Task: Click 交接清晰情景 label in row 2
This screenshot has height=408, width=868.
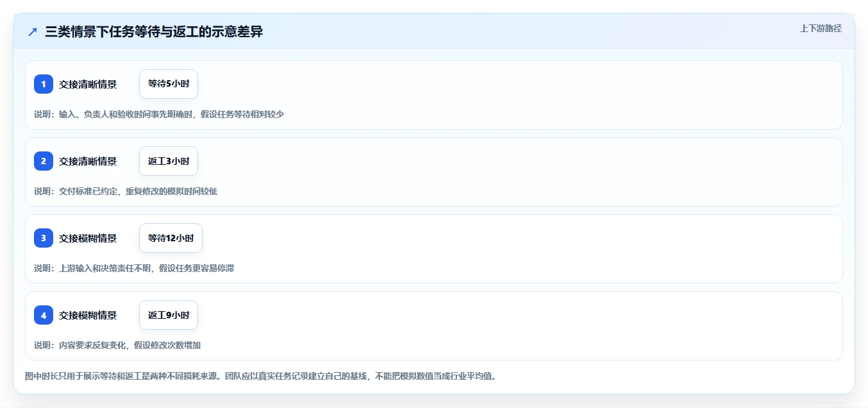Action: click(x=88, y=161)
